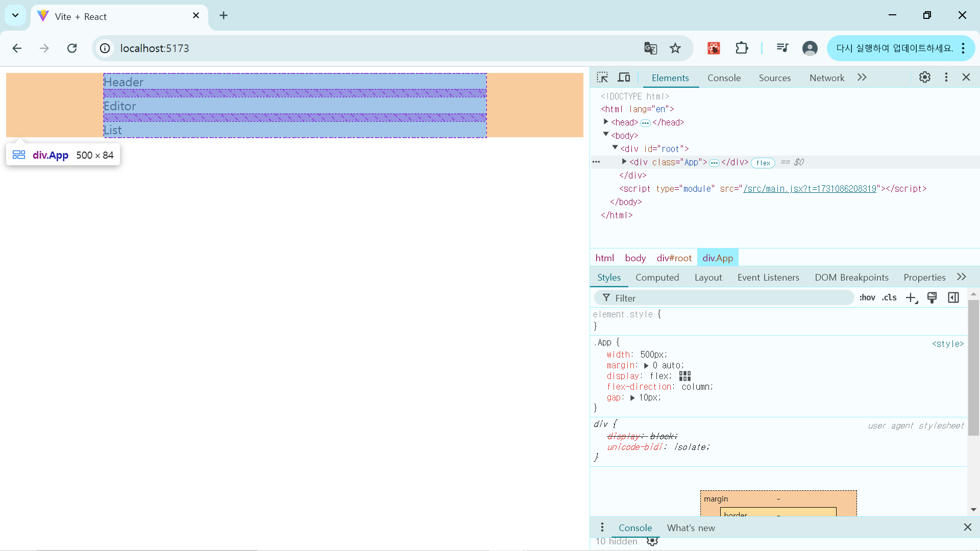Edit the flex-direction column value
Screen dimensions: 980x551
(x=696, y=387)
